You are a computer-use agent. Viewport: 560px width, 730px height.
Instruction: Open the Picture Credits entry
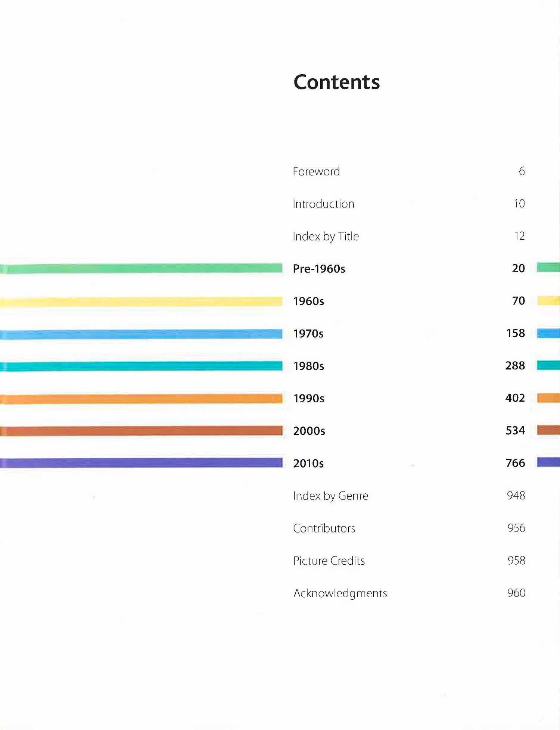click(329, 561)
